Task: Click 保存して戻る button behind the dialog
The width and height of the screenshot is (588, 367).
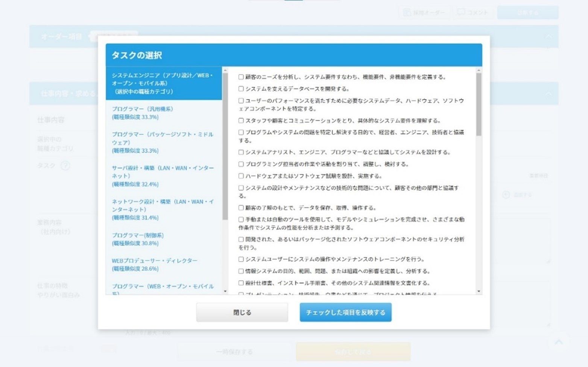Action: pos(353,352)
